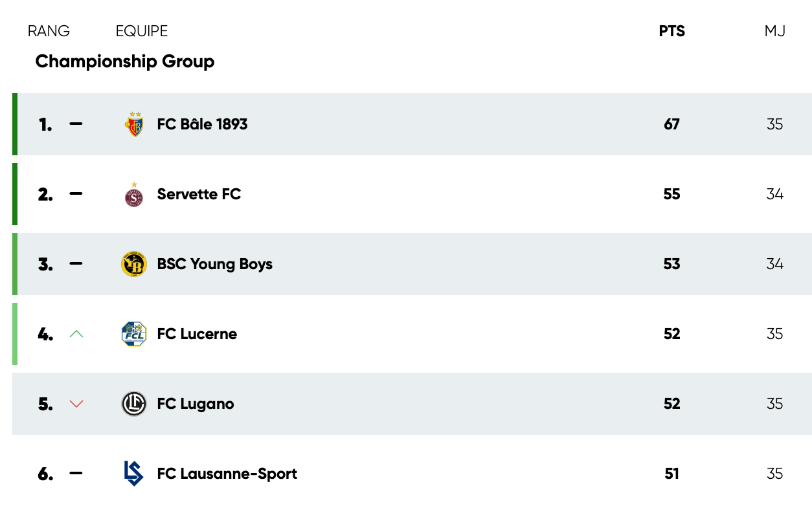This screenshot has width=812, height=506.
Task: Click the RANG column header
Action: pyautogui.click(x=49, y=31)
